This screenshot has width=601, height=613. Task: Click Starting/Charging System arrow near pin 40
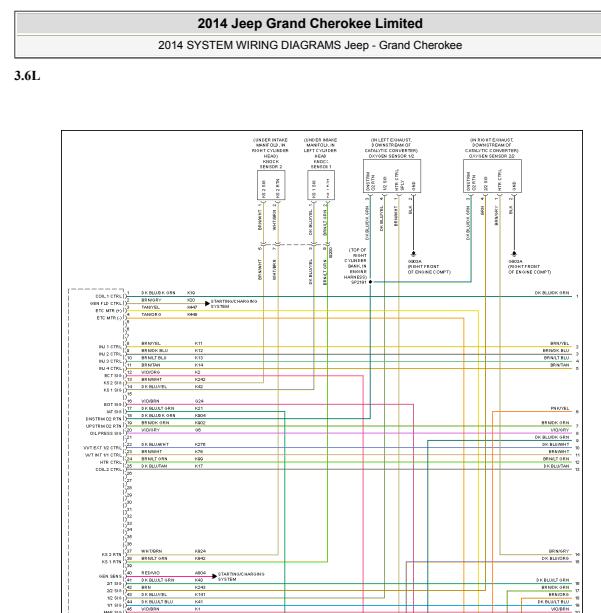coord(214,576)
